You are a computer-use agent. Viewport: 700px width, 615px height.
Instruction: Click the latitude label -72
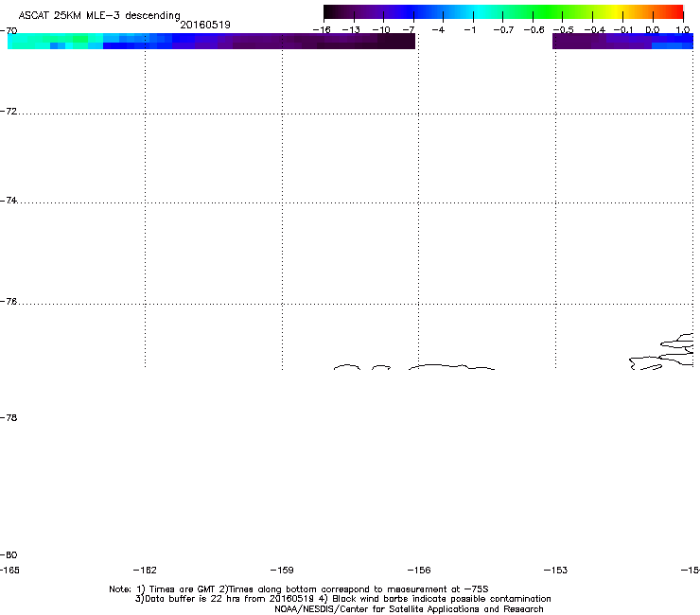(9, 111)
